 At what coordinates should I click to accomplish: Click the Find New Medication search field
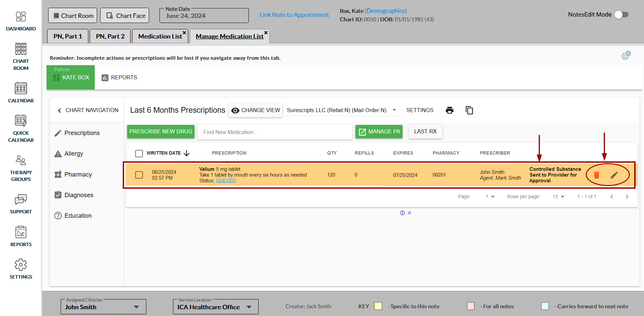click(275, 132)
